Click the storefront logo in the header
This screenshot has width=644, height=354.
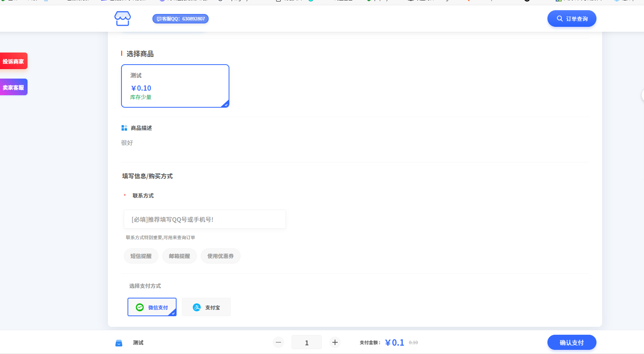[x=123, y=18]
